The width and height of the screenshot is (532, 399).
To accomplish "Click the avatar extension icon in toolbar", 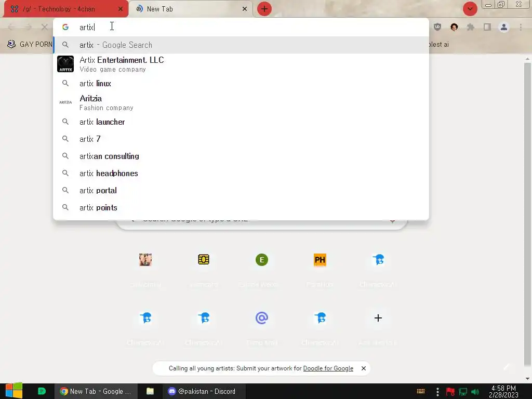I will 454,27.
